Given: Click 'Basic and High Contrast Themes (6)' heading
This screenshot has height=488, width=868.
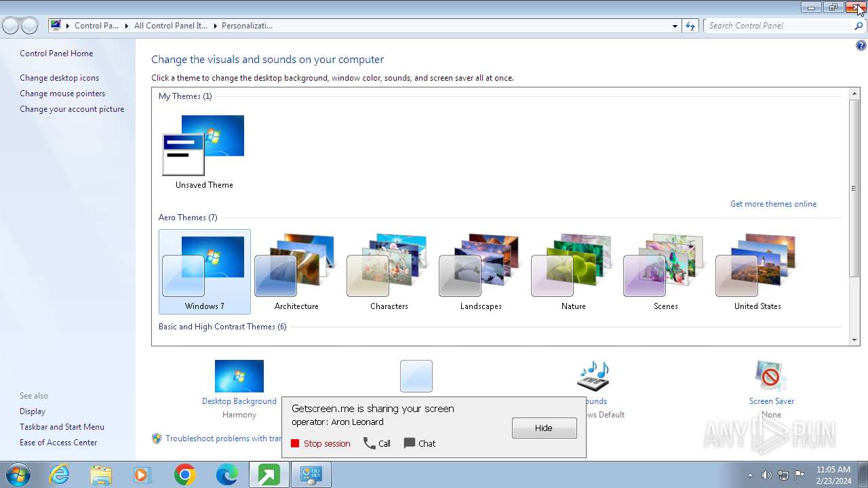Looking at the screenshot, I should pos(222,327).
